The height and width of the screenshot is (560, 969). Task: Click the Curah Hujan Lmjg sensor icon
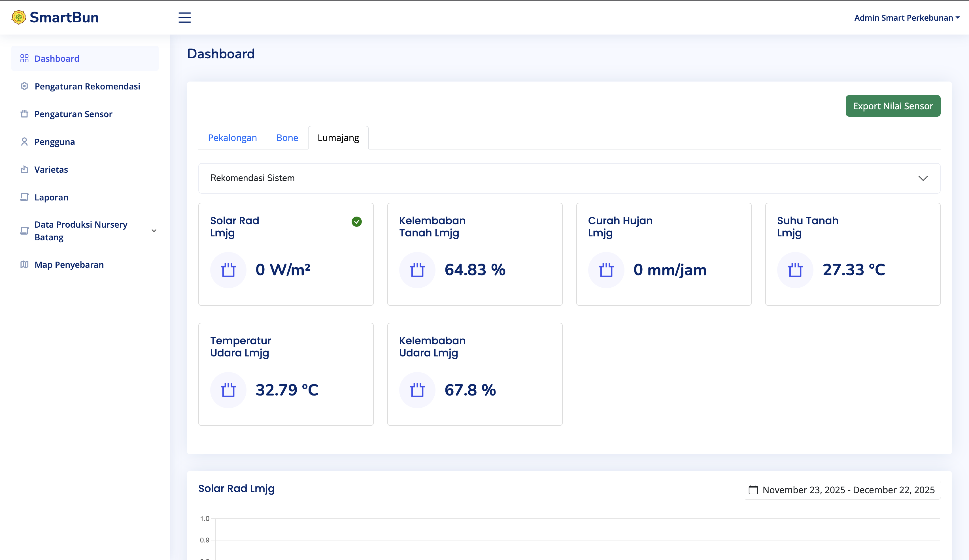tap(606, 270)
